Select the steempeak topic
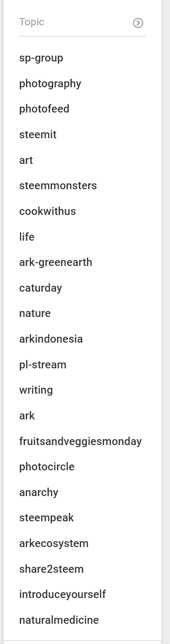Viewport: 170px width, 644px height. point(46,518)
